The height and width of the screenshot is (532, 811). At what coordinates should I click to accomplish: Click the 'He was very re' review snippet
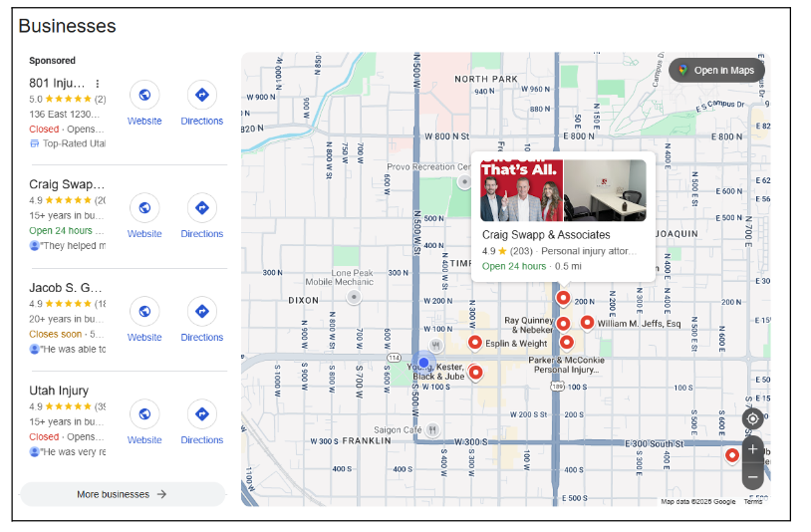68,452
